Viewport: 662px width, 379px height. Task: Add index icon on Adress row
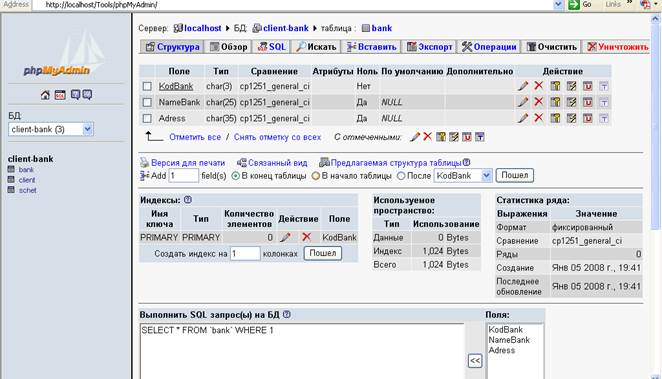[571, 118]
